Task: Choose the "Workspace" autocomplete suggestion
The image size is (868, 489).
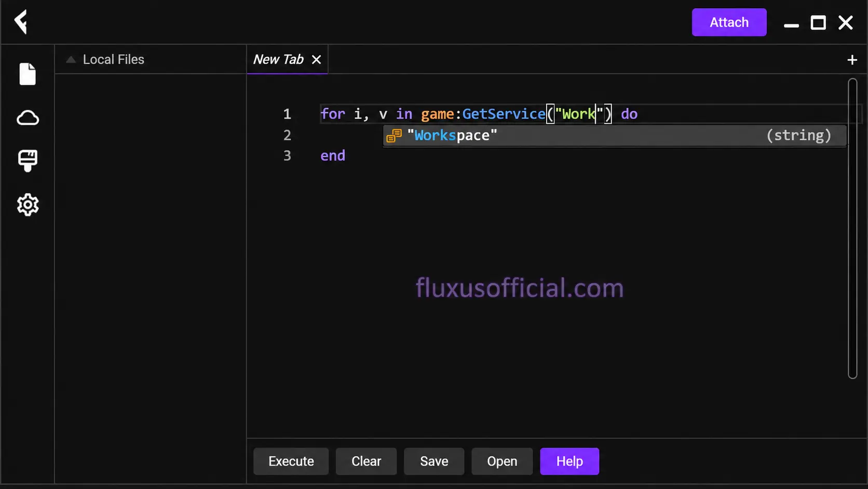Action: click(615, 136)
